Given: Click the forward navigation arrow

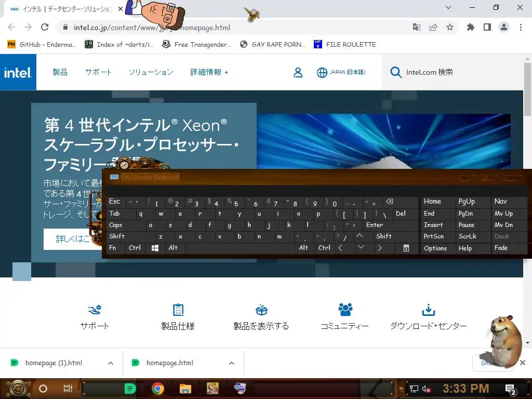Looking at the screenshot, I should coord(28,27).
